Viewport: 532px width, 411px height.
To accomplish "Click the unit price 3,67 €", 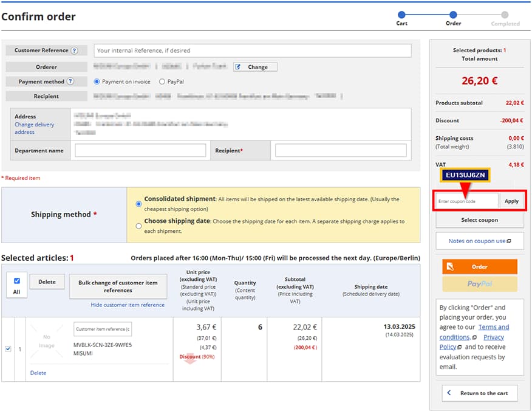I will [206, 327].
